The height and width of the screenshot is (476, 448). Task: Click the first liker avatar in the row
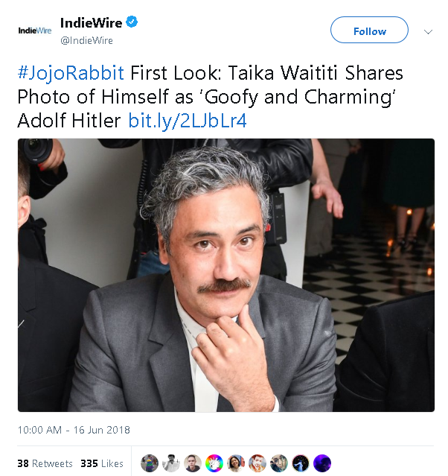coord(150,463)
